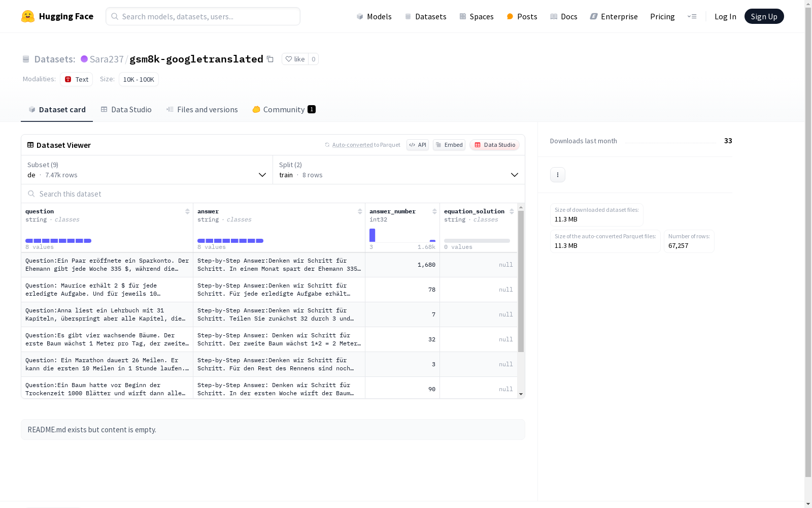
Task: Click the Sara237 avatar icon
Action: click(84, 59)
